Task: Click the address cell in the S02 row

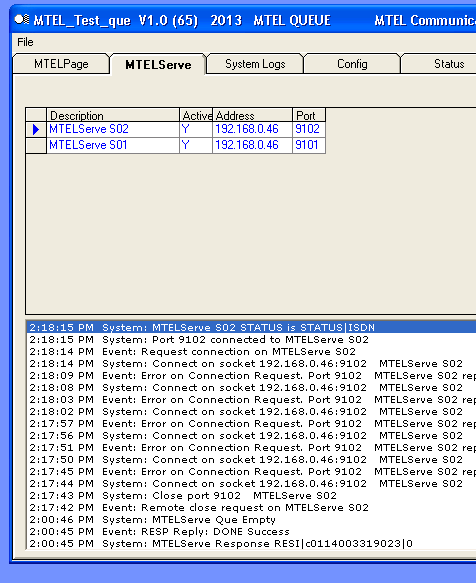Action: [x=253, y=129]
